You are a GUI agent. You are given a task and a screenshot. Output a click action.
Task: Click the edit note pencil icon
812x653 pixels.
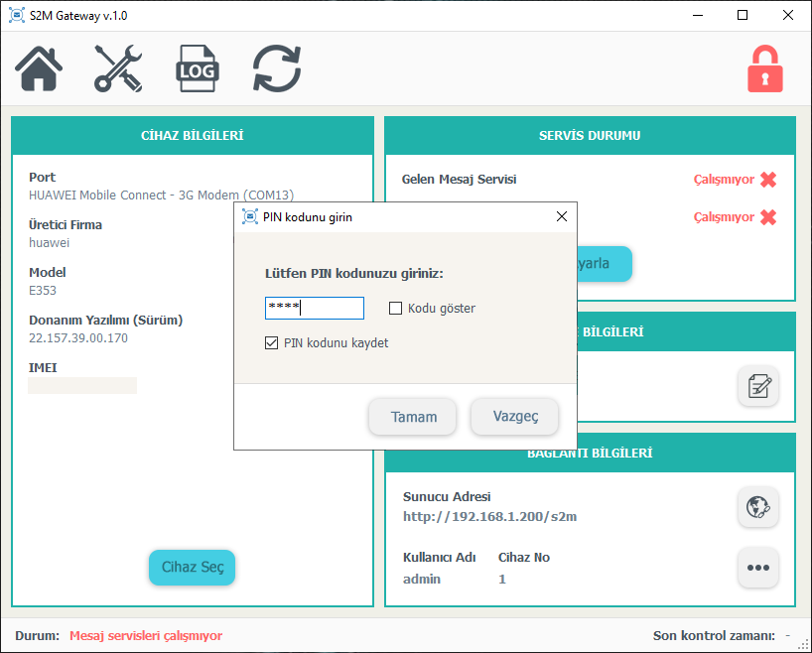(757, 386)
